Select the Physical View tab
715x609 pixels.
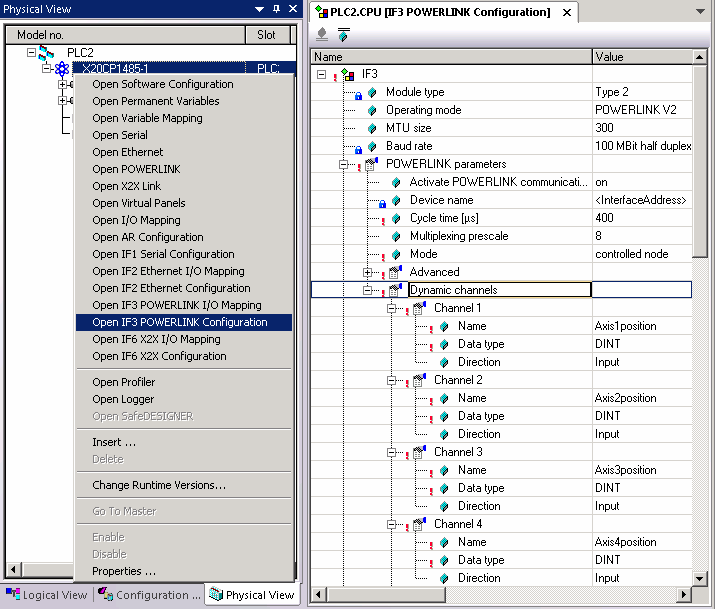tap(252, 595)
